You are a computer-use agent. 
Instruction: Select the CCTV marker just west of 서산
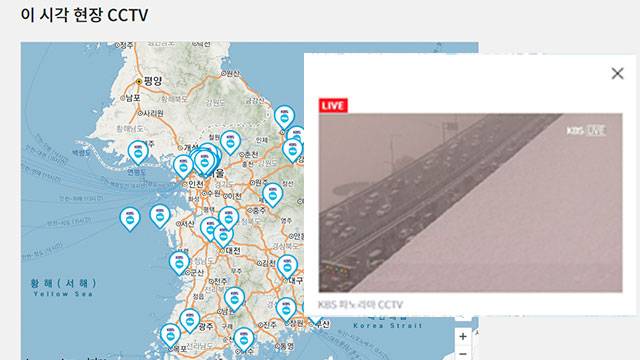[x=160, y=216]
